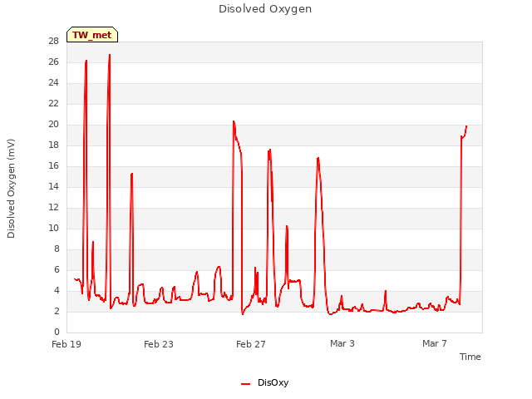Click the y-axis value 24
Viewport: 532px width, 399px height.
click(x=53, y=82)
